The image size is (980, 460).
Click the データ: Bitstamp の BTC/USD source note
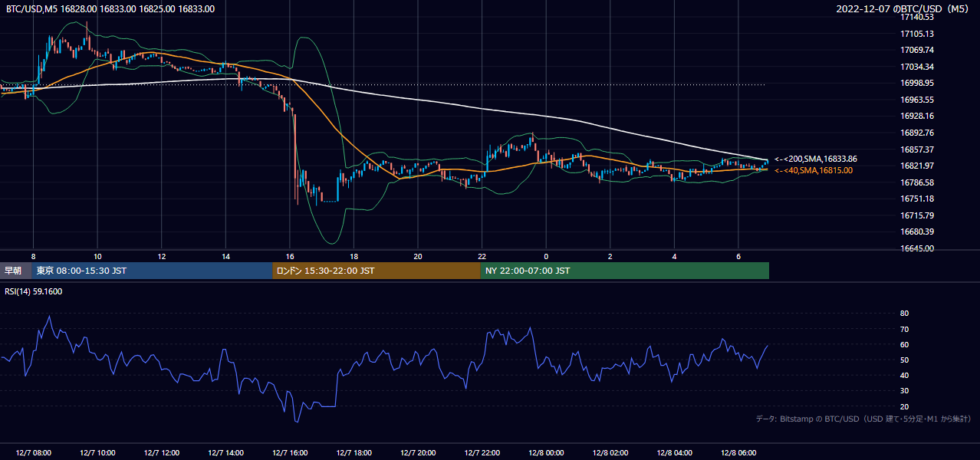click(x=863, y=419)
